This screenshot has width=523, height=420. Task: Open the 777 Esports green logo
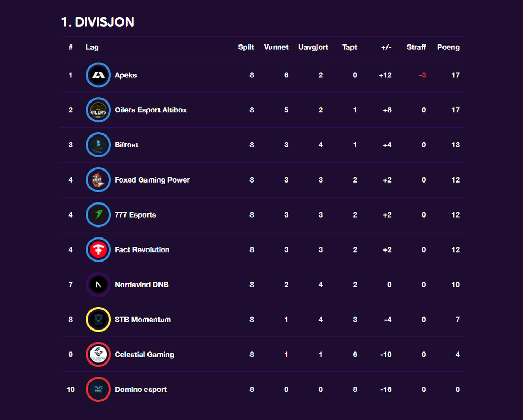[98, 215]
